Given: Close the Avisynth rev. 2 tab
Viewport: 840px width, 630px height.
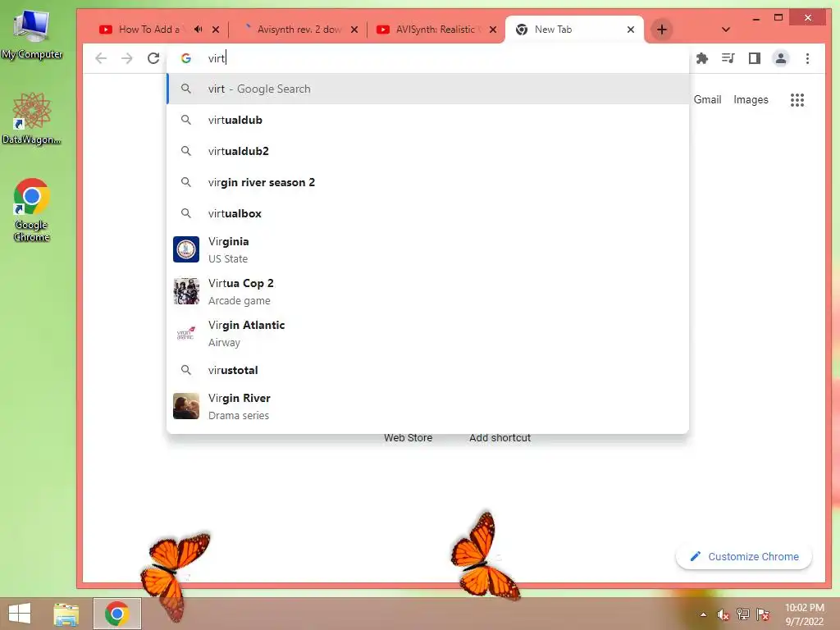Looking at the screenshot, I should coord(354,30).
